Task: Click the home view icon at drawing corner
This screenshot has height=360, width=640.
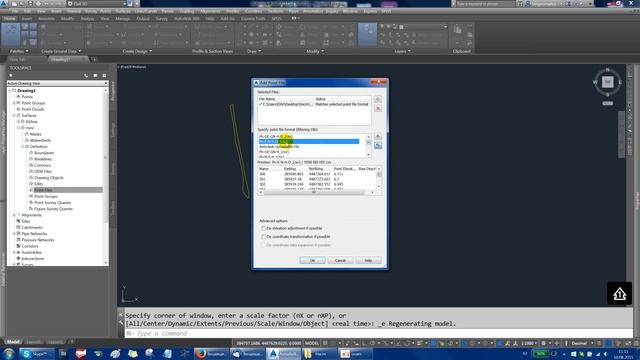Action: (x=620, y=293)
